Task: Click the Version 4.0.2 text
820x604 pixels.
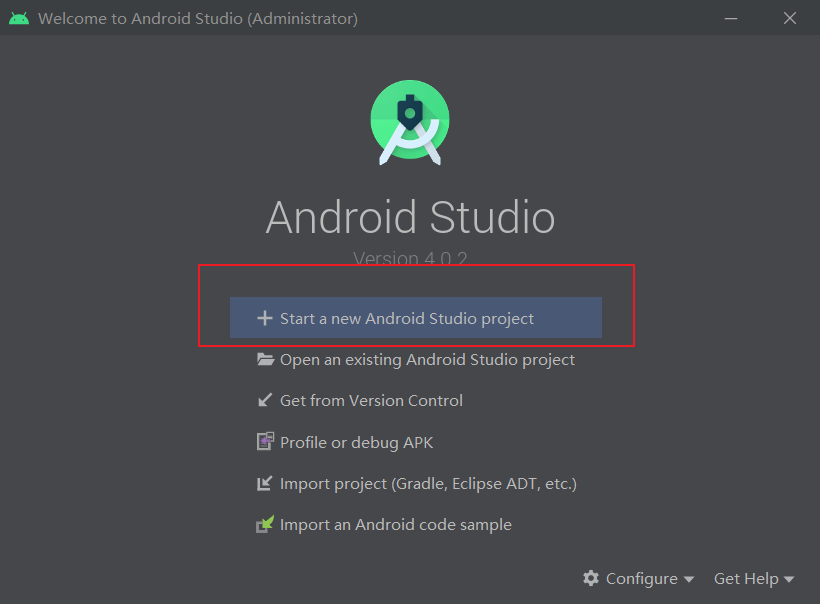Action: pyautogui.click(x=410, y=258)
